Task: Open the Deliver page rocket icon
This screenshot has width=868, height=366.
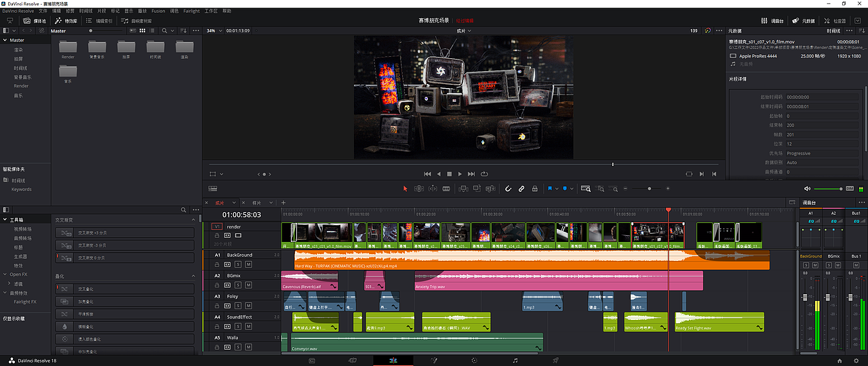Action: click(555, 361)
